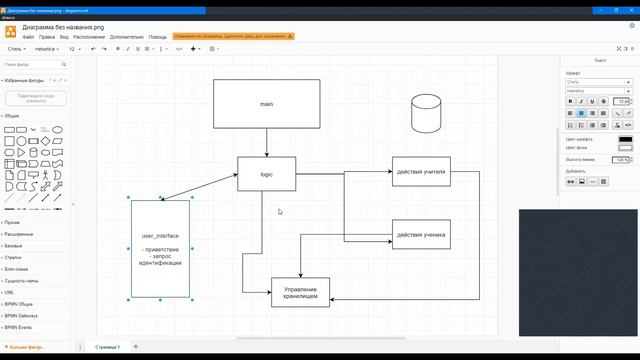The width and height of the screenshot is (640, 360).
Task: Click the fullscreen icon at toolbar right
Action: [618, 49]
